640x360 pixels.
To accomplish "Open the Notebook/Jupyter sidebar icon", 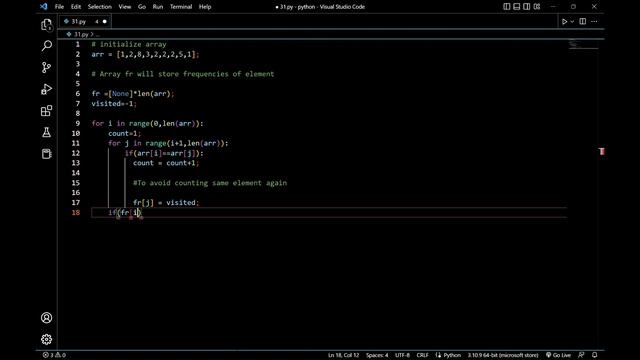I will pos(47,153).
